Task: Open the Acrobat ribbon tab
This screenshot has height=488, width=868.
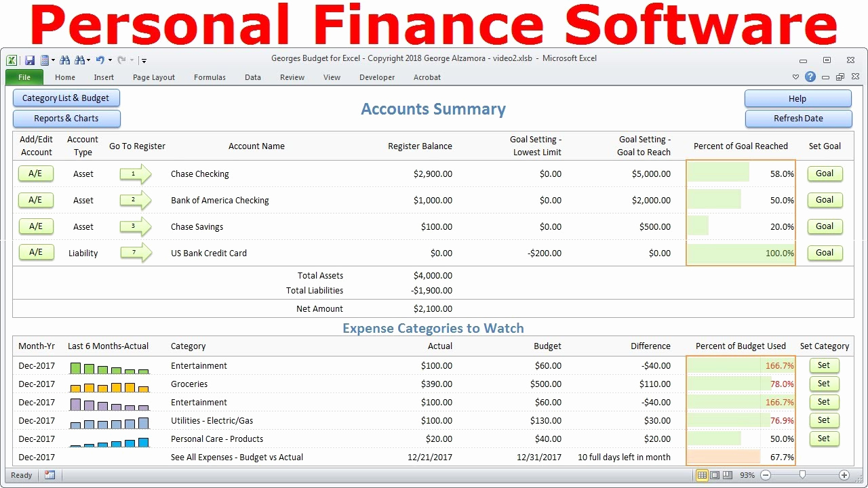Action: pos(427,77)
